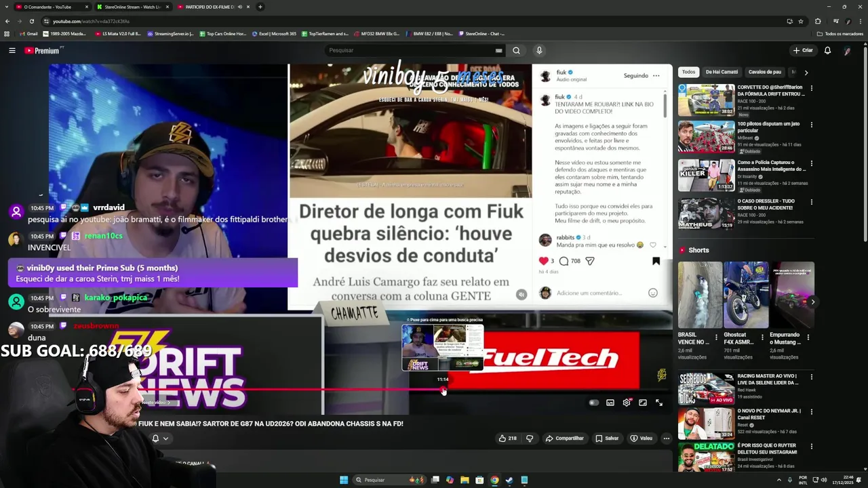Dislike the video
Viewport: 868px width, 488px height.
[x=530, y=439]
